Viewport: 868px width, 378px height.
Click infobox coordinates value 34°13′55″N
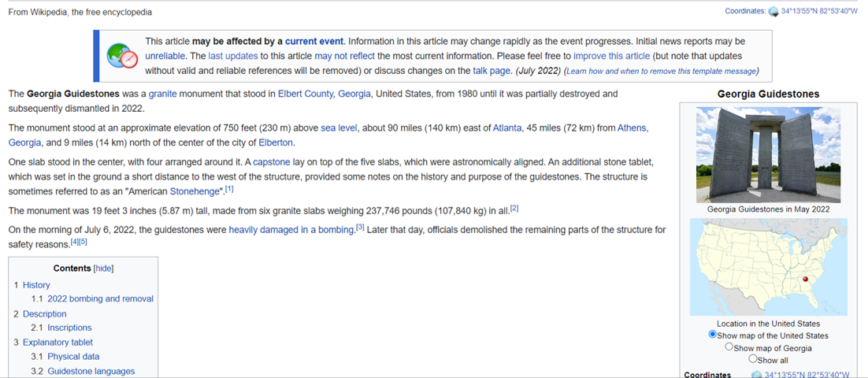(x=807, y=375)
